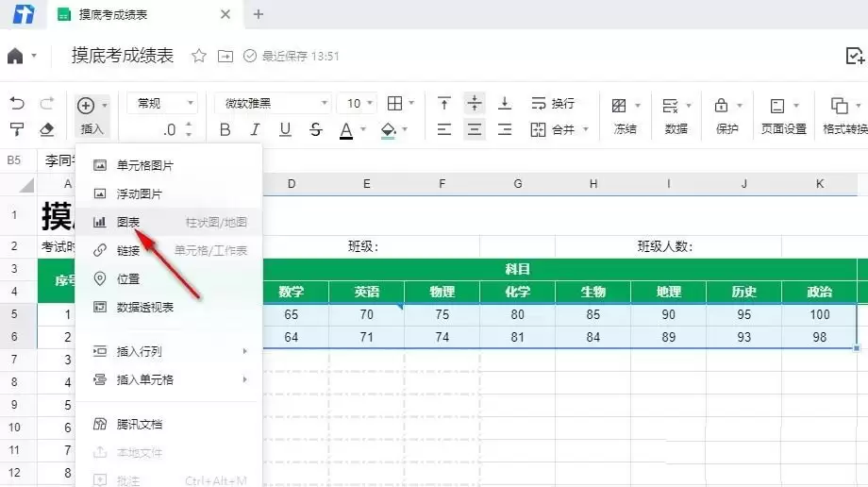This screenshot has height=487, width=868.
Task: Expand the font size dropdown
Action: 360,104
